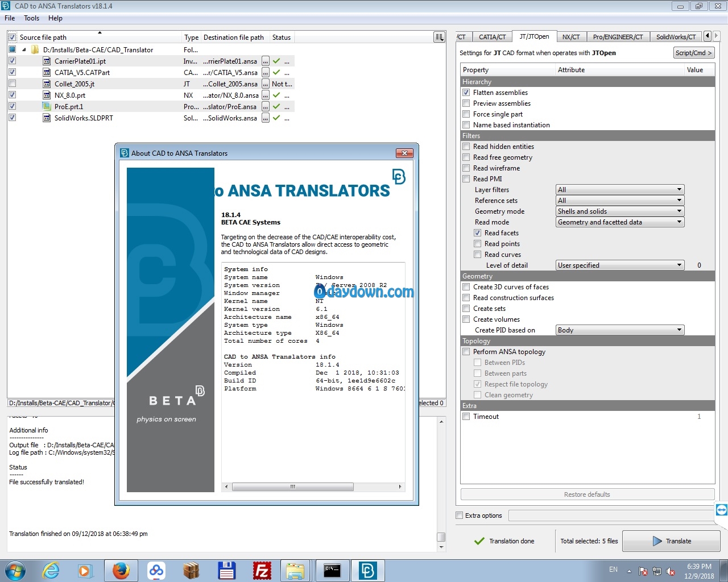This screenshot has width=728, height=582.
Task: Toggle the select-all checkbox in the file list header
Action: 12,38
